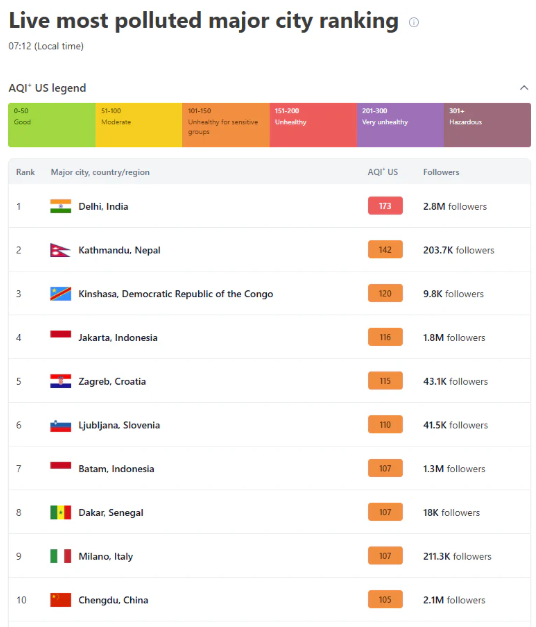
Task: Click the info icon beside ranking title
Action: coord(414,22)
